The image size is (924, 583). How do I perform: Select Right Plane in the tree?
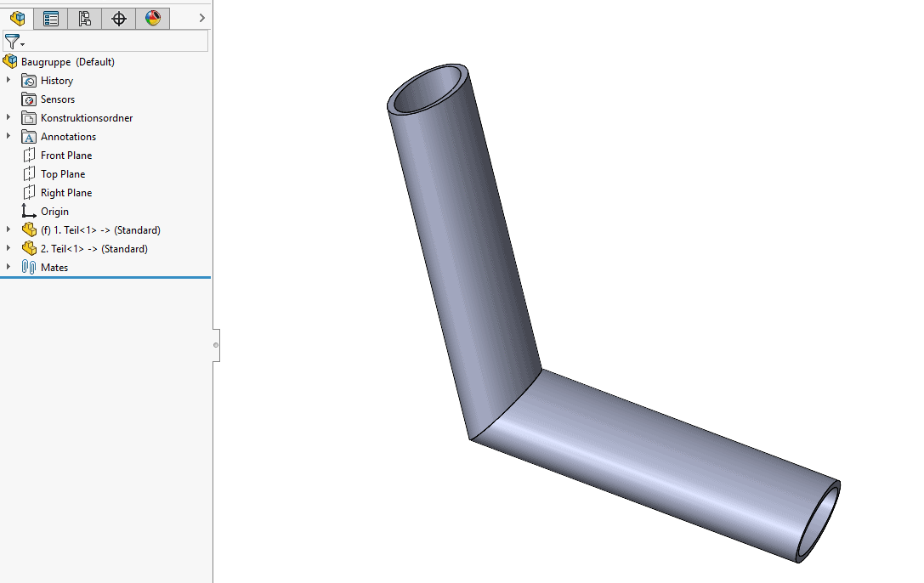coord(66,193)
